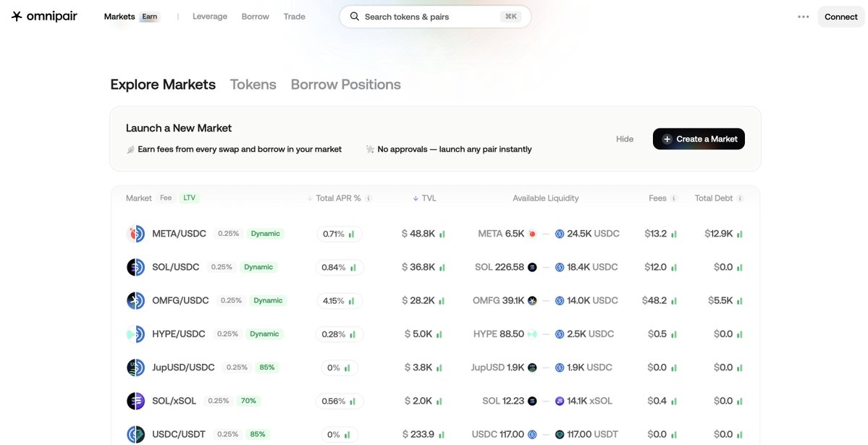The height and width of the screenshot is (445, 868).
Task: Sort the table by TVL
Action: (425, 198)
